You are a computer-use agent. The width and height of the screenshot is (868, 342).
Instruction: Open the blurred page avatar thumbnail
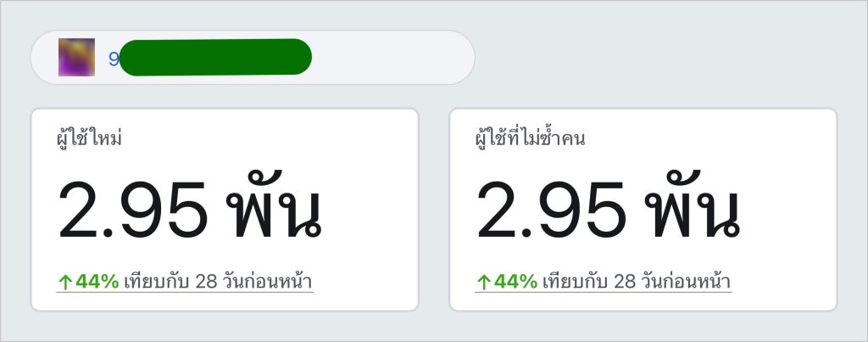(76, 57)
